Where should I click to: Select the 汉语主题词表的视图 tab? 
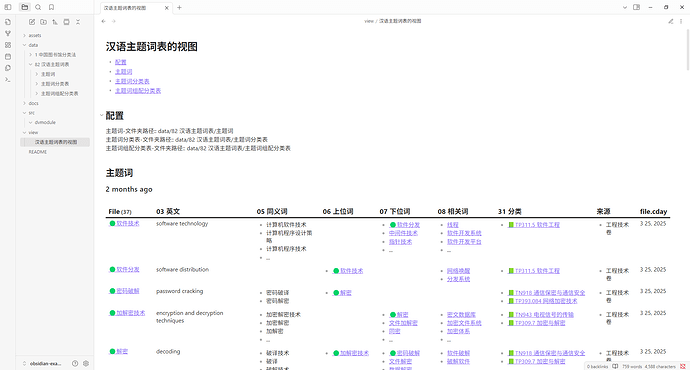[x=132, y=8]
